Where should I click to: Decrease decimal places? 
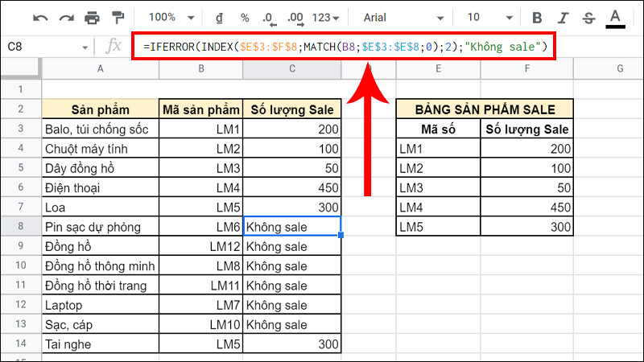click(x=269, y=18)
